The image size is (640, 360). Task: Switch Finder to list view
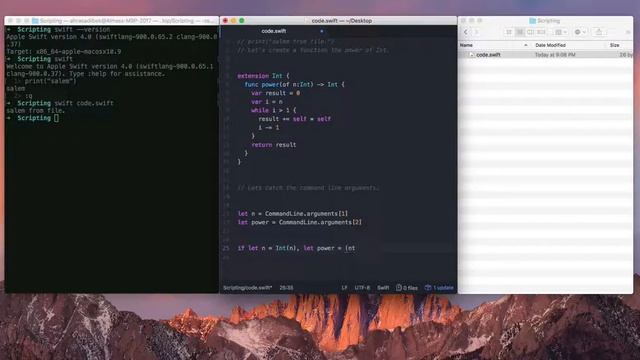coord(520,32)
